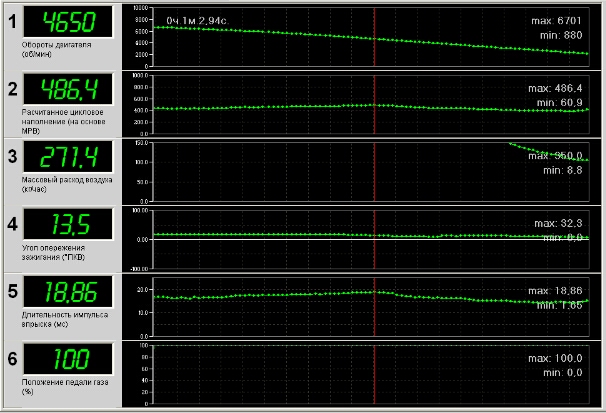The width and height of the screenshot is (606, 413).
Task: Click channel number 6 label
Action: 13,359
